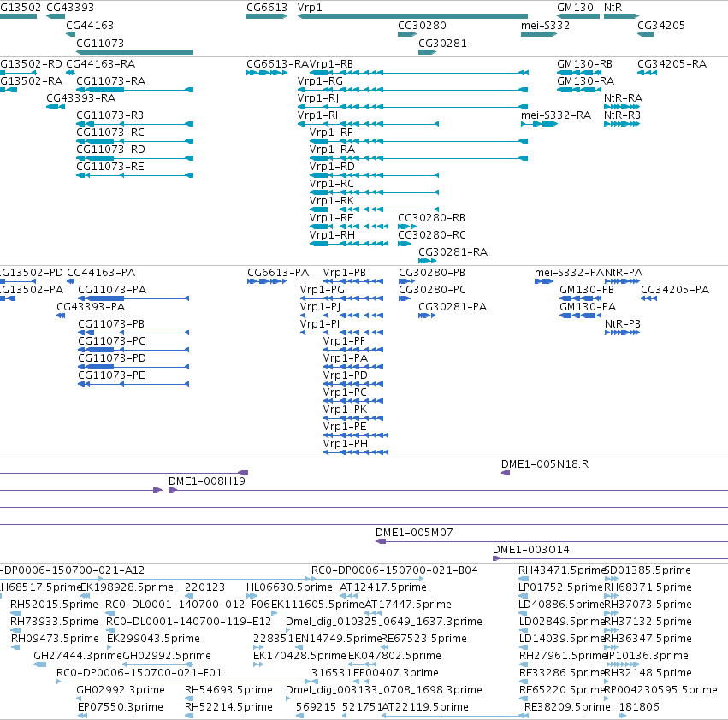Open protein Vrp1-PH
The height and width of the screenshot is (720, 728).
click(346, 443)
